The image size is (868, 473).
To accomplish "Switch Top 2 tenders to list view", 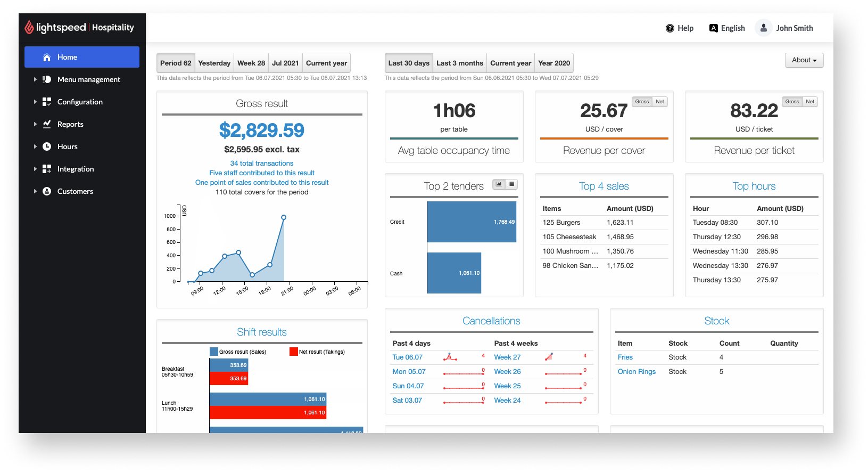I will [x=511, y=184].
